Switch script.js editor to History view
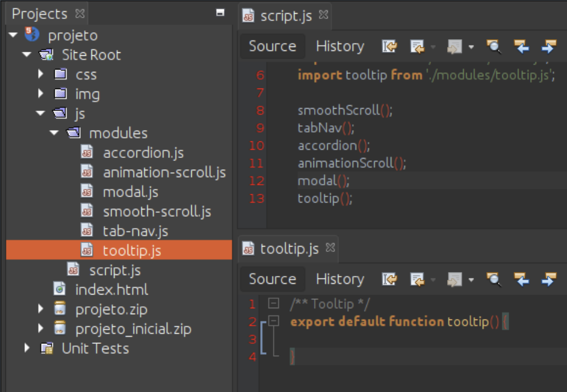 [x=340, y=46]
